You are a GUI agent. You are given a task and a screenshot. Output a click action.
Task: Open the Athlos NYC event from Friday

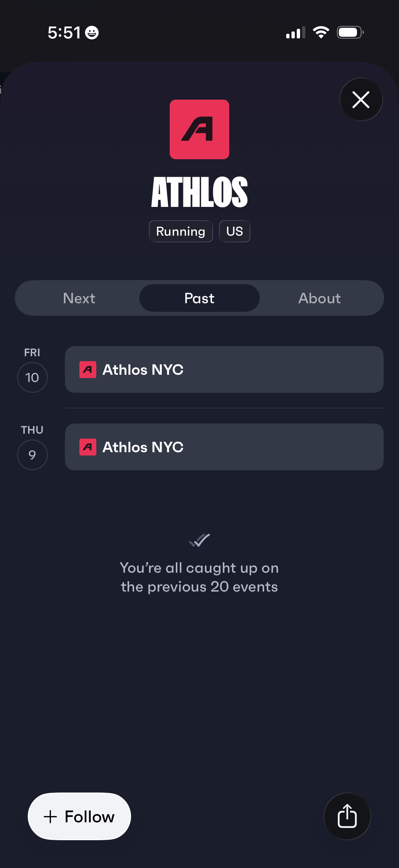[x=224, y=370]
